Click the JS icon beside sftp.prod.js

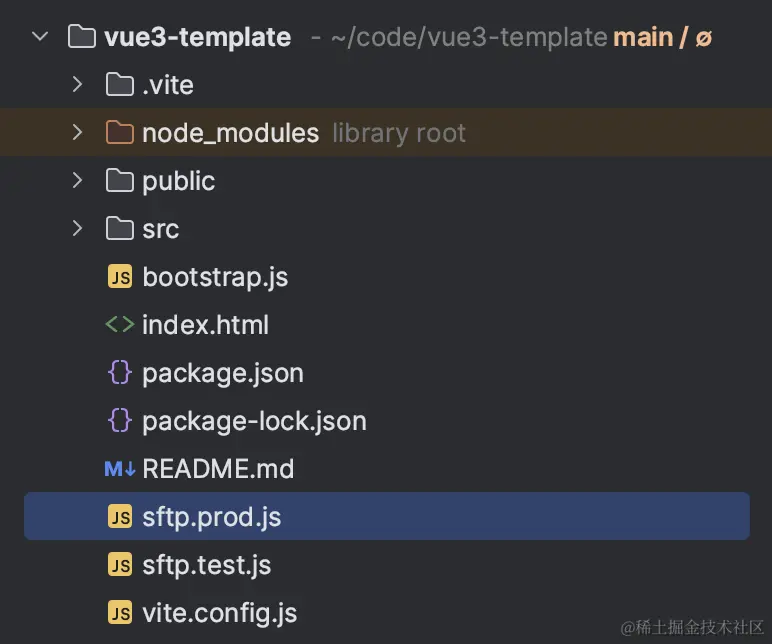[120, 518]
